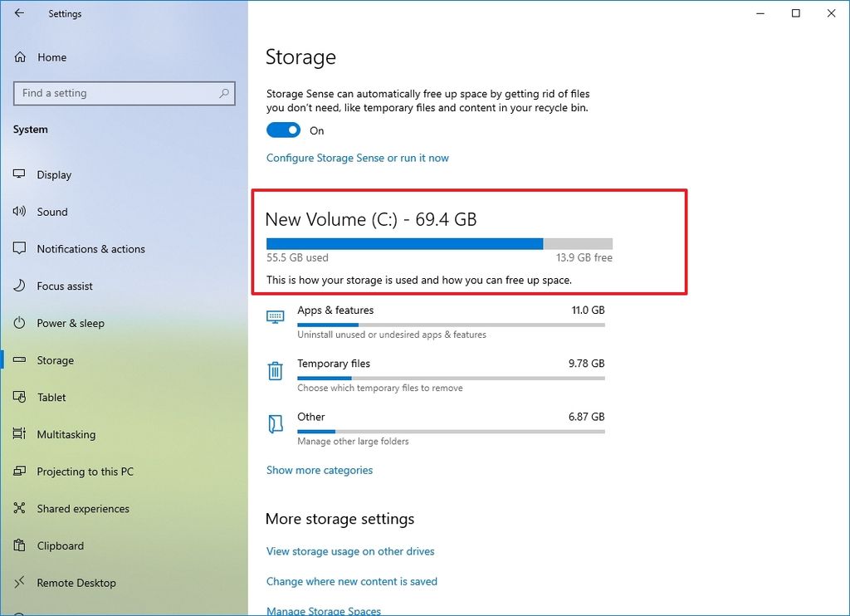Image resolution: width=850 pixels, height=616 pixels.
Task: Open Manage Storage Spaces
Action: [x=323, y=610]
